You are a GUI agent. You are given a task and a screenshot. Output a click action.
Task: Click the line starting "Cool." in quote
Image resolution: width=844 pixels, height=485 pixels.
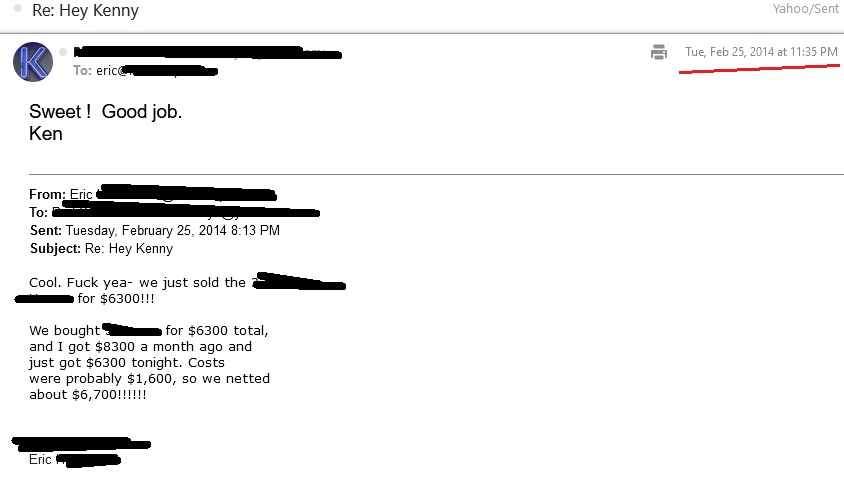137,282
